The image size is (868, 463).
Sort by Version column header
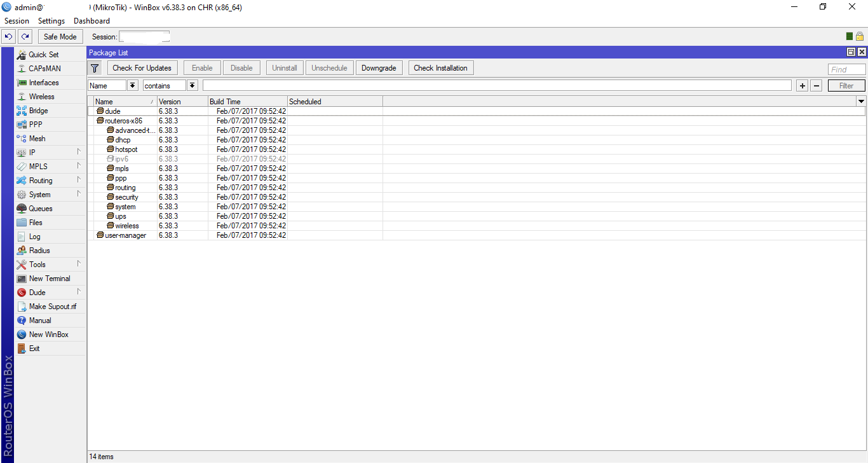[x=182, y=101]
